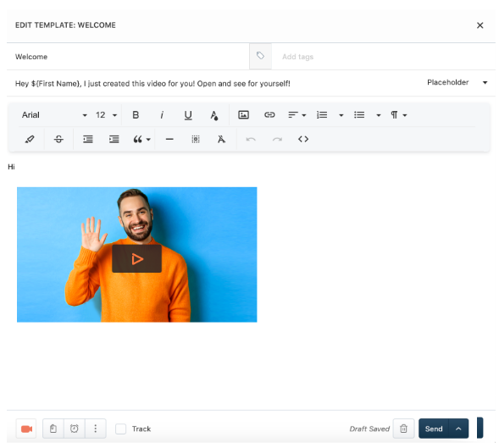499x448 pixels.
Task: Delete the draft with the trash button
Action: coord(403,429)
